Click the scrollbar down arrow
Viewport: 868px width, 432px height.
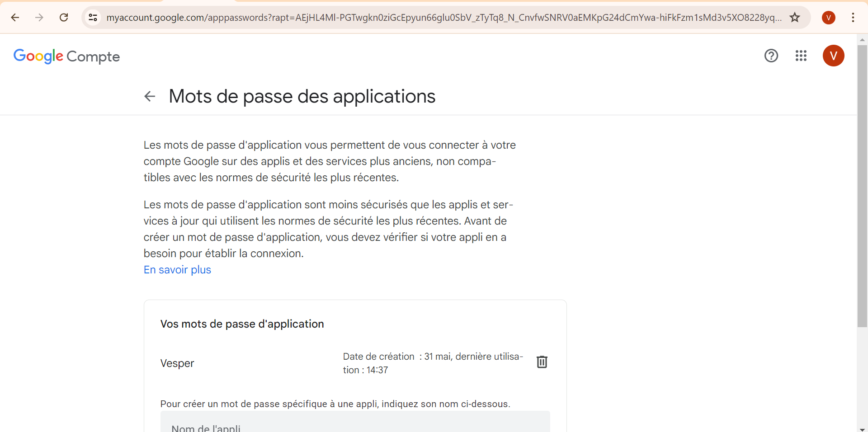point(862,429)
